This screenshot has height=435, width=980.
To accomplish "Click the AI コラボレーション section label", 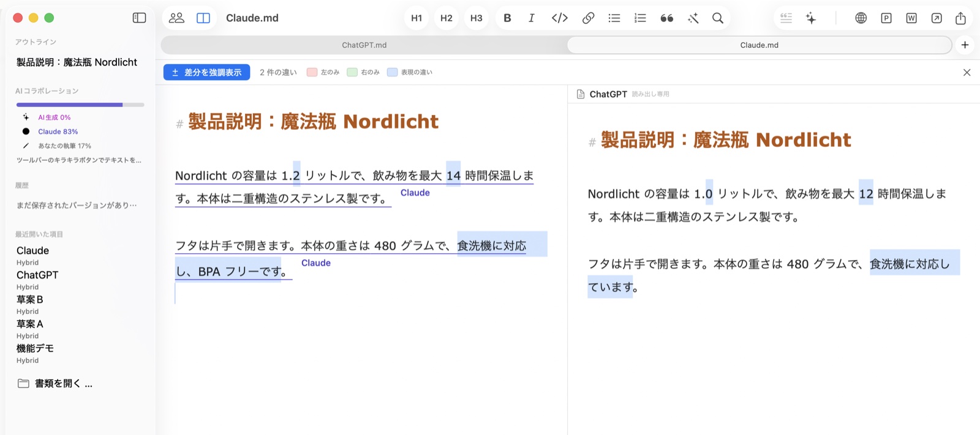I will (x=47, y=91).
